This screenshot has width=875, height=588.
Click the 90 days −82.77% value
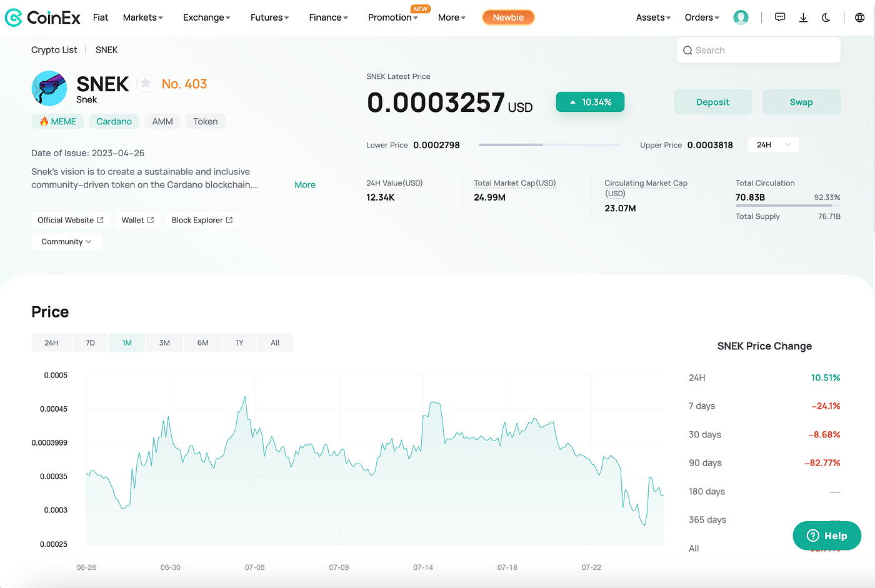tap(822, 463)
